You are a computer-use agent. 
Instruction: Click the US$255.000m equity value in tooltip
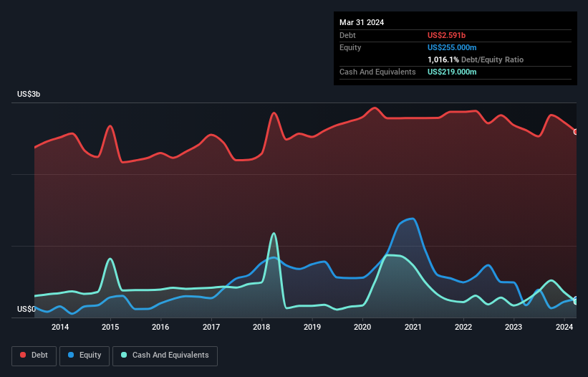pos(452,47)
